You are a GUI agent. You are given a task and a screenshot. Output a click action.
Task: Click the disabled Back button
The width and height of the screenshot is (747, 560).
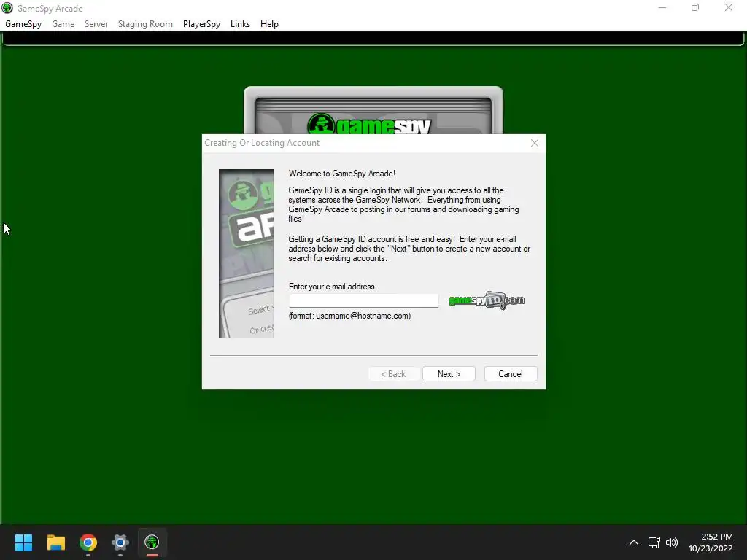(393, 374)
